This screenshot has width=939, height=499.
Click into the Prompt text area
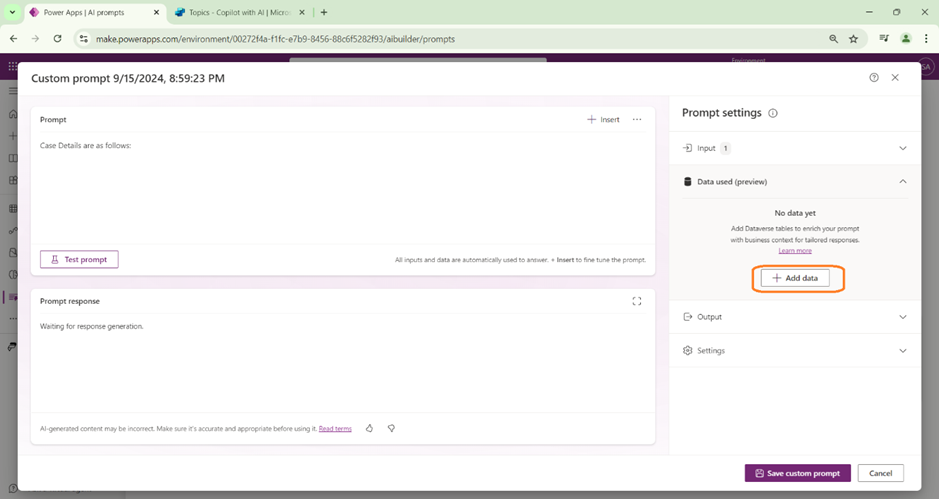coord(342,190)
